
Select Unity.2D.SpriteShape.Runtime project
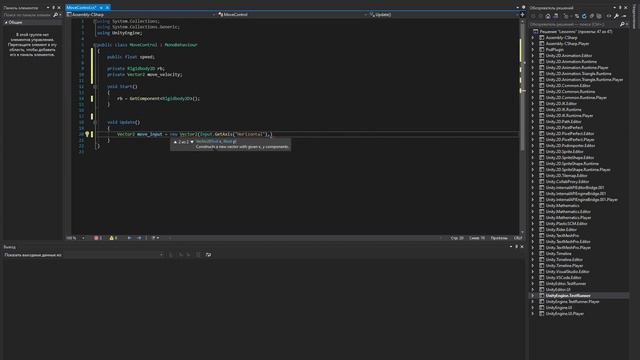572,164
